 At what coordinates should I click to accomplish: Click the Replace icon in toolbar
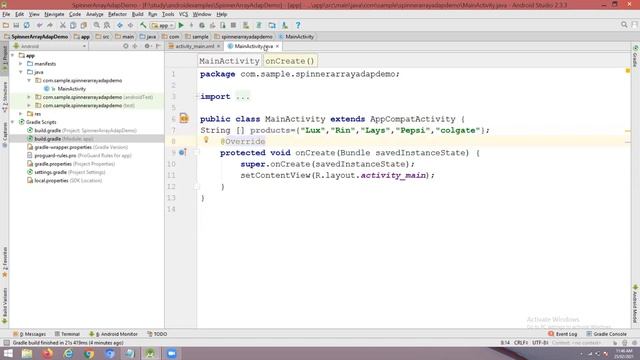click(x=107, y=25)
